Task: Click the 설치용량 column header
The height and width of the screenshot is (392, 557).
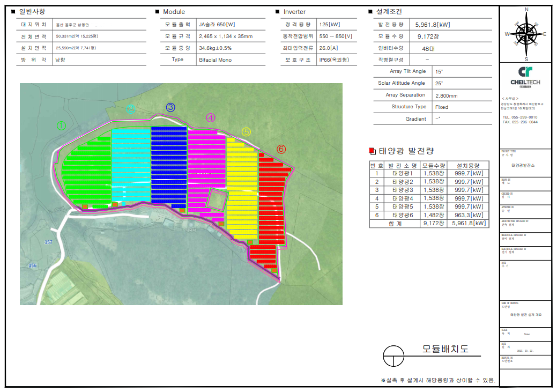Action: pos(468,165)
